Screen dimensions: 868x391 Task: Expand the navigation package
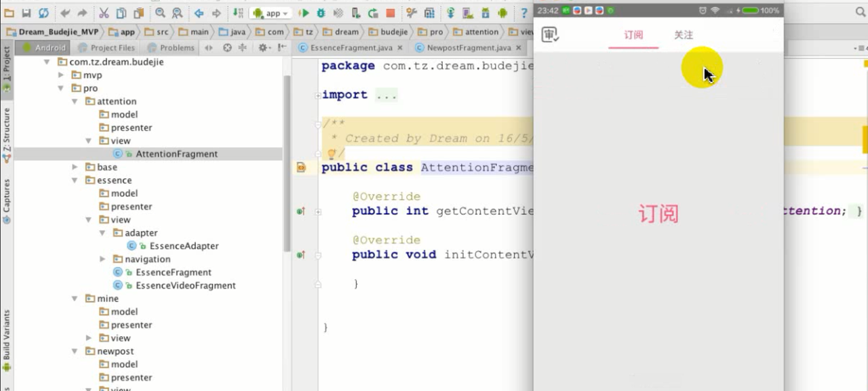[102, 259]
